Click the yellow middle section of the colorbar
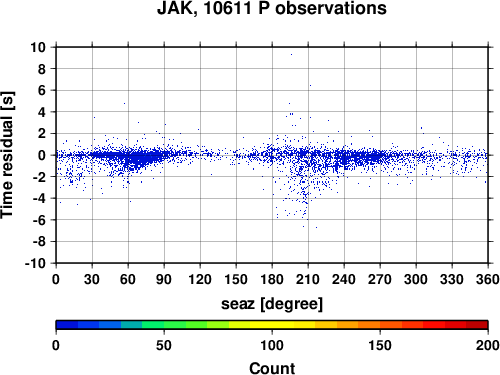Image resolution: width=500 pixels, height=375 pixels. coord(272,325)
